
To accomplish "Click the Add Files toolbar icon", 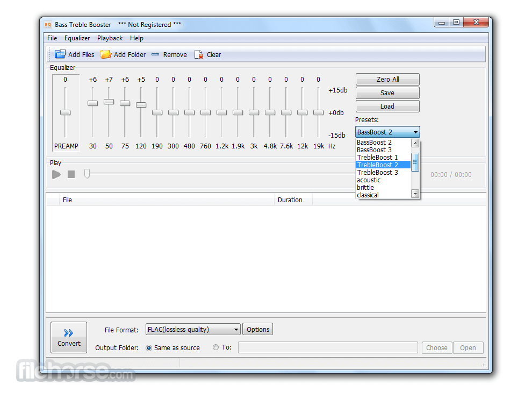I will pos(60,54).
